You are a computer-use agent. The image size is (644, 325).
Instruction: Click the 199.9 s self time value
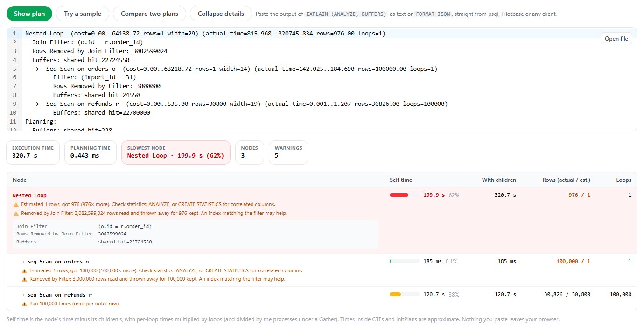point(434,195)
